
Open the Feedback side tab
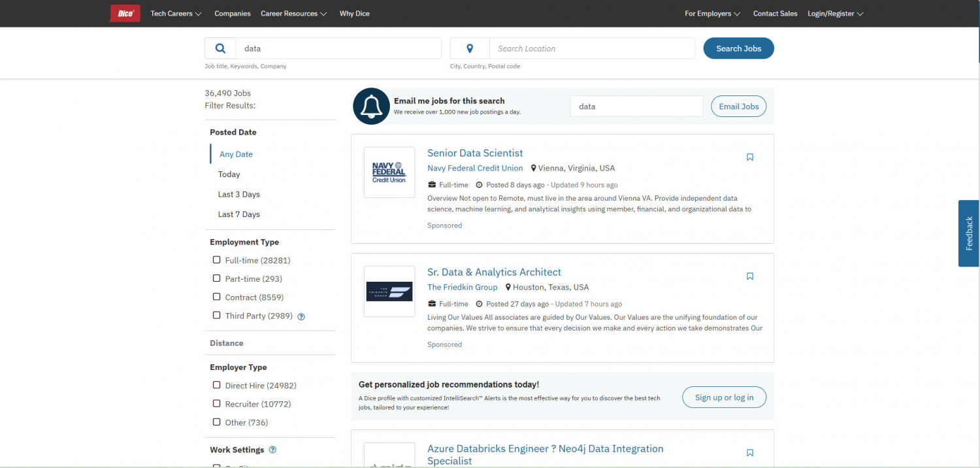tap(969, 233)
